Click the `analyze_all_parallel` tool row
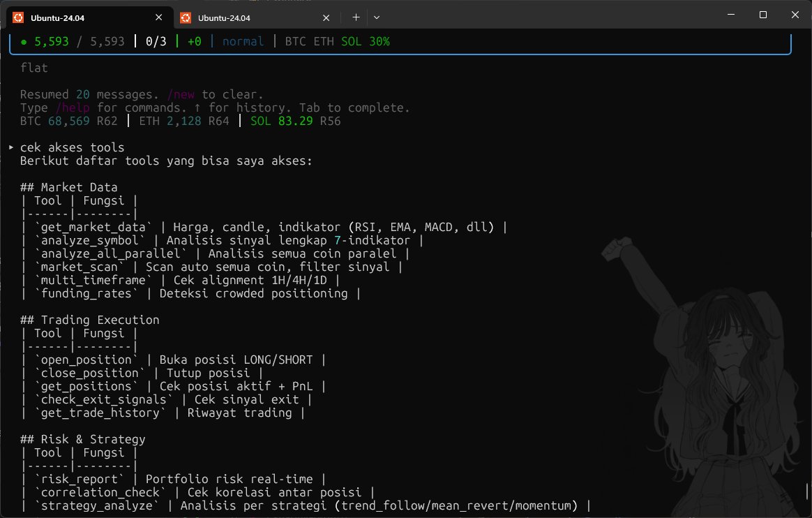The image size is (812, 518). (x=216, y=254)
